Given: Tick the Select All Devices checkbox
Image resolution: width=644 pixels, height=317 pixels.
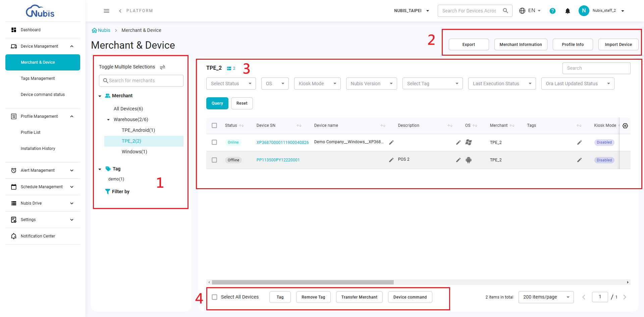Looking at the screenshot, I should [x=215, y=297].
